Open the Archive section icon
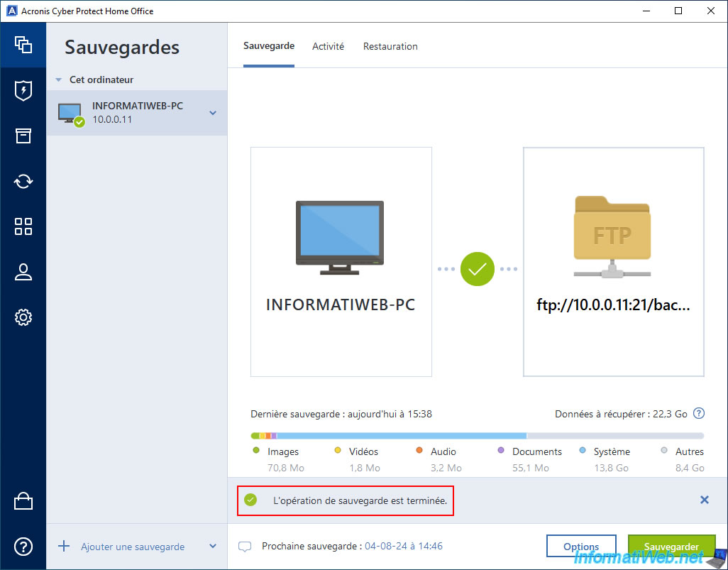This screenshot has height=570, width=728. 23,136
